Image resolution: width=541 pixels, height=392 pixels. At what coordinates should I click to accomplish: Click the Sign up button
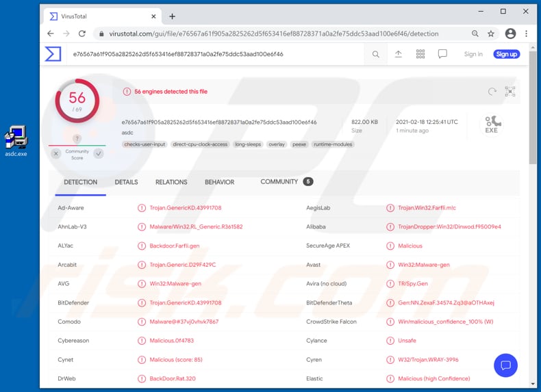coord(506,54)
